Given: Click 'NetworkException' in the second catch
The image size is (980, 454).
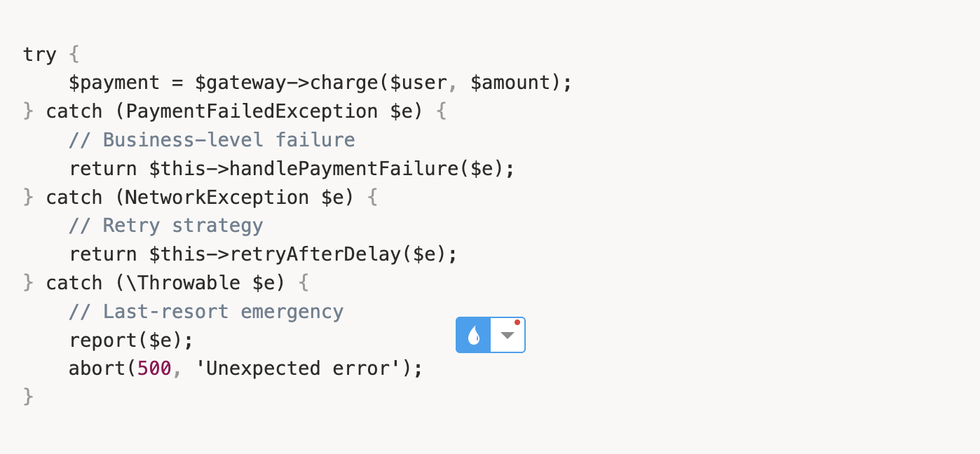Looking at the screenshot, I should tap(218, 198).
